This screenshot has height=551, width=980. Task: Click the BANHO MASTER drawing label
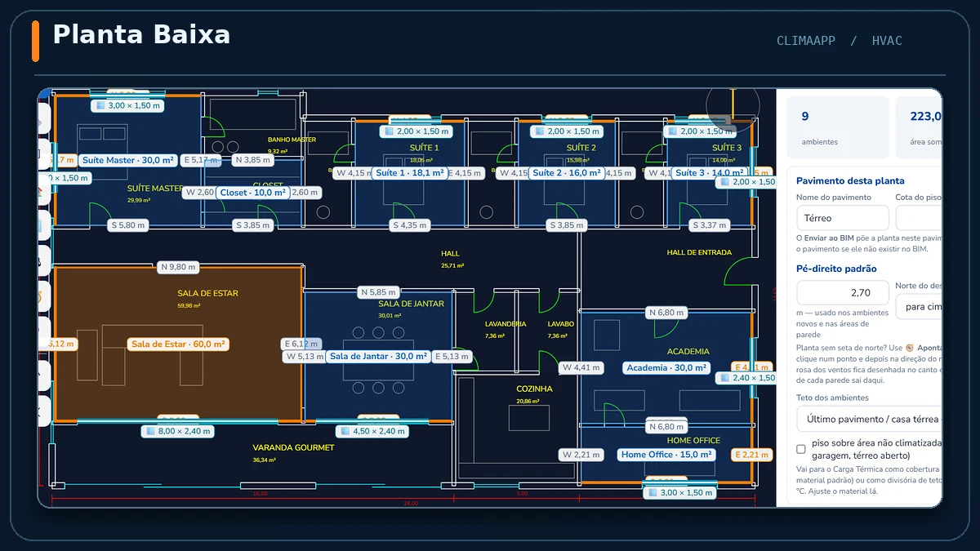tap(292, 140)
